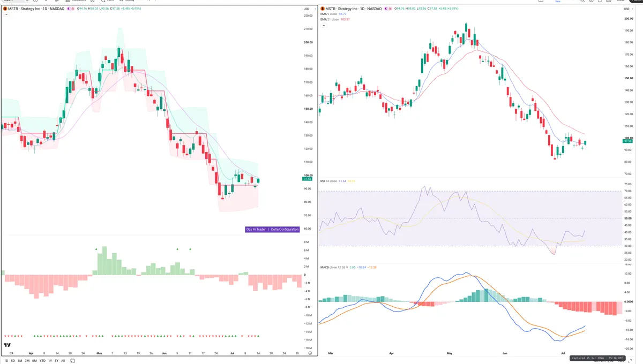Image resolution: width=643 pixels, height=364 pixels.
Task: Open time axis settings gear on left chart
Action: coord(310,353)
